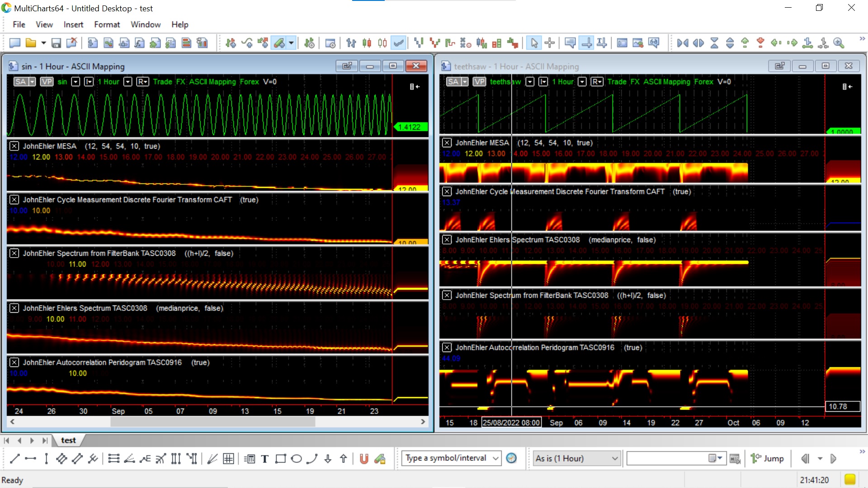Viewport: 868px width, 488px height.
Task: Open the Insert menu
Action: [x=73, y=24]
